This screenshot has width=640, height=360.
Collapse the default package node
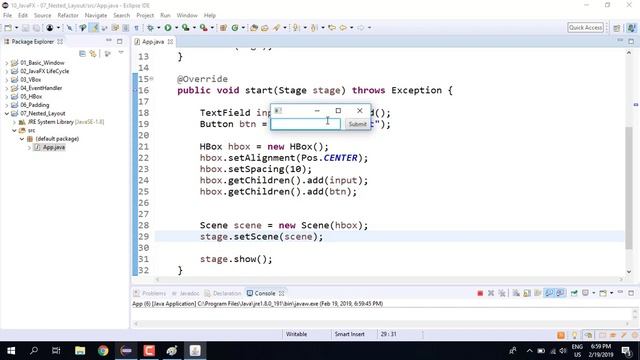click(x=22, y=139)
